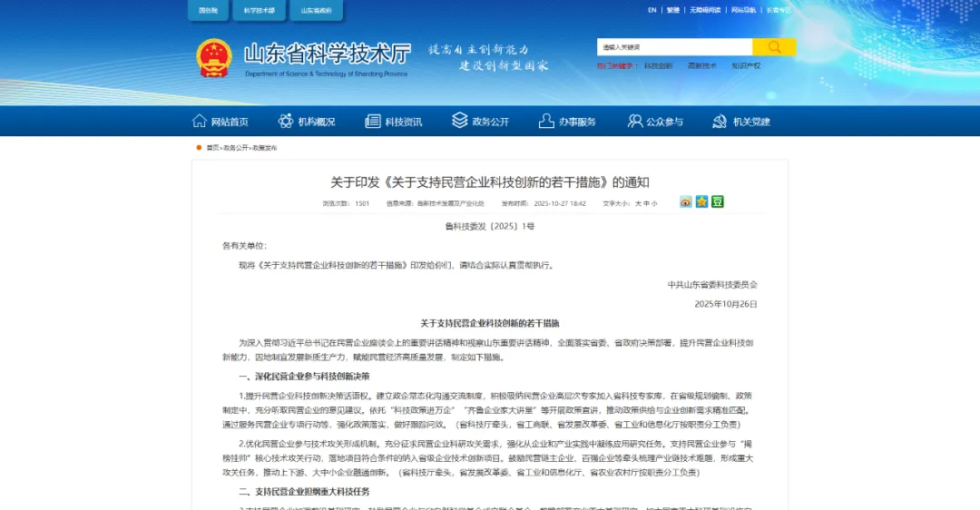Open the 网站首页 nav item
980x510 pixels.
coord(230,122)
